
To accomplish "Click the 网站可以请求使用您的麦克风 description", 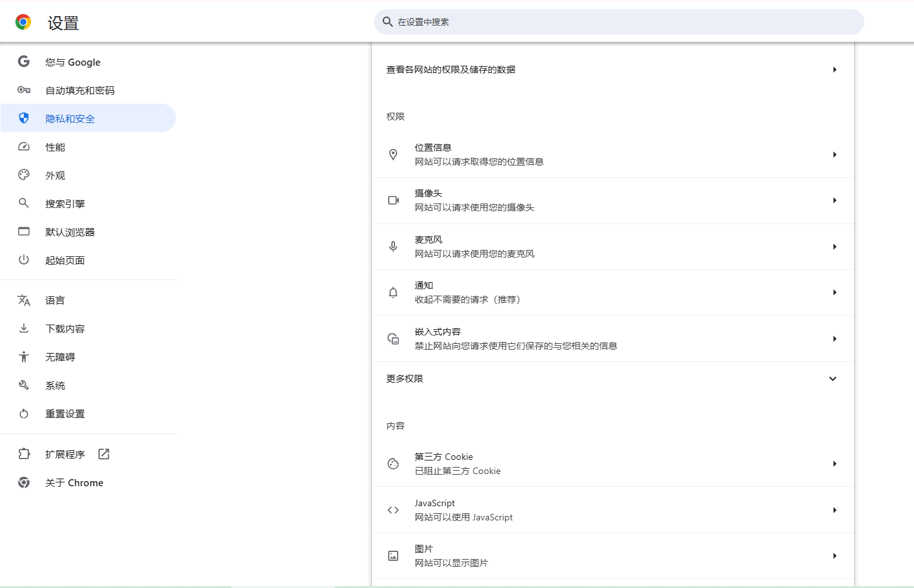I will click(x=474, y=254).
